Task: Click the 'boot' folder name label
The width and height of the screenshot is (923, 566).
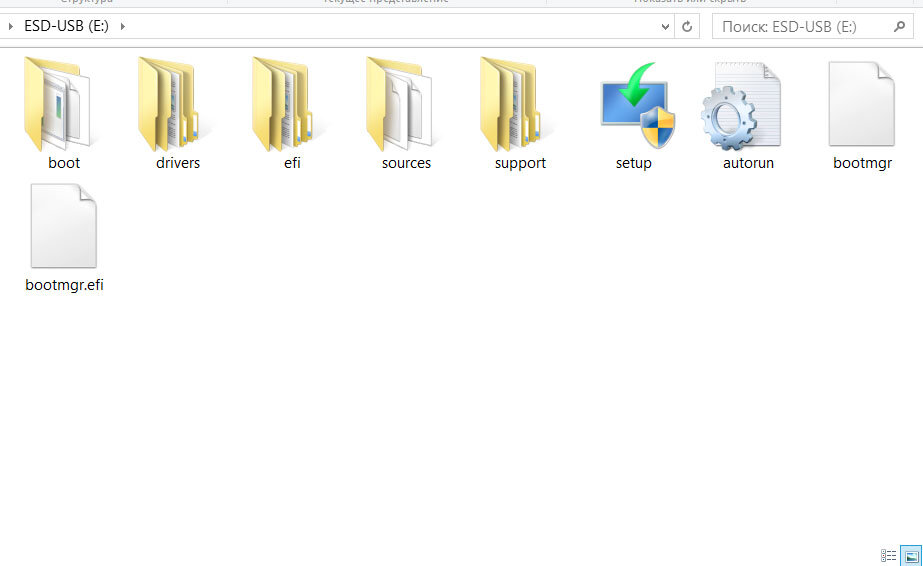Action: [64, 163]
